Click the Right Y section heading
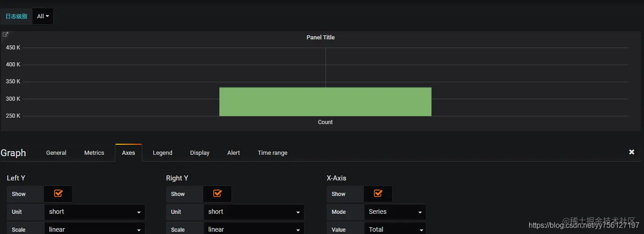This screenshot has height=234, width=644. tap(177, 178)
